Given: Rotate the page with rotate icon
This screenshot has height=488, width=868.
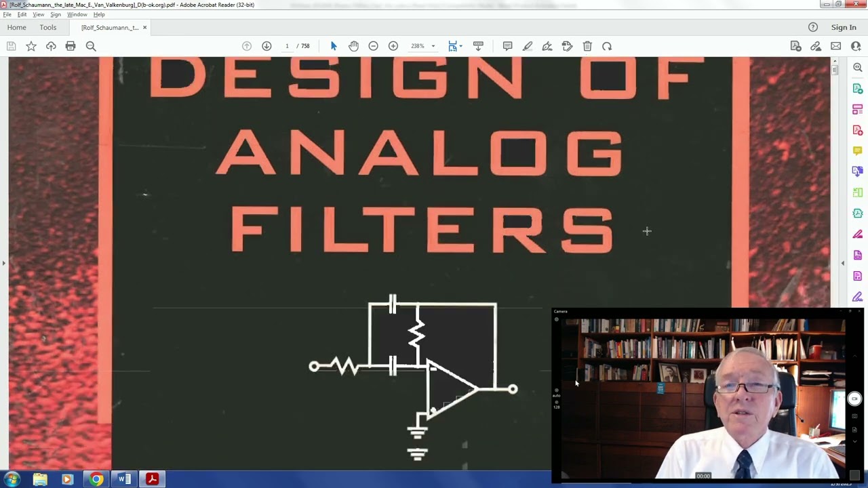Looking at the screenshot, I should pos(607,46).
